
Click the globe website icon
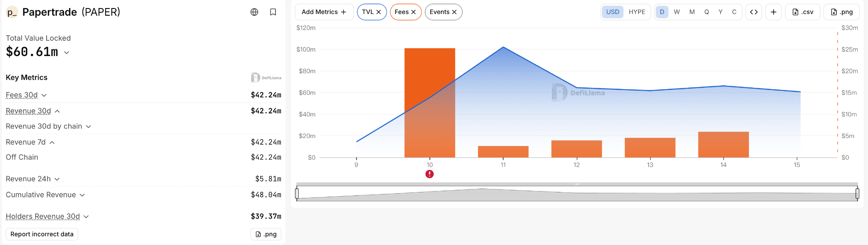tap(254, 12)
